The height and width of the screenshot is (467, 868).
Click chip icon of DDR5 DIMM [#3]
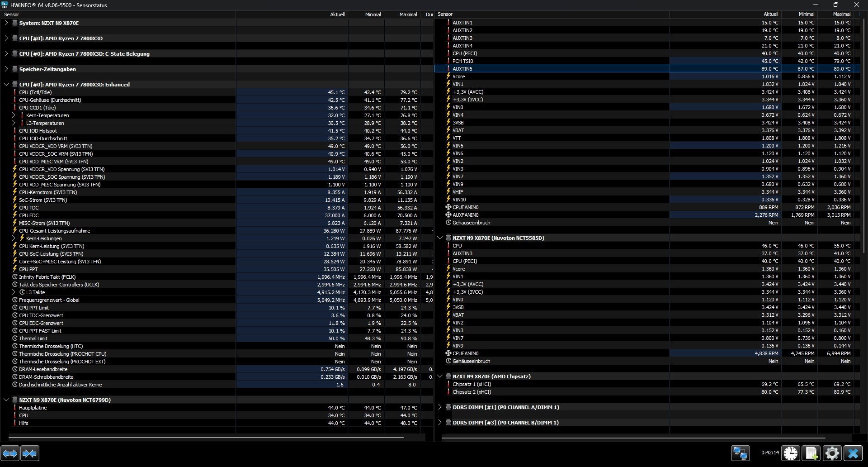(x=448, y=423)
